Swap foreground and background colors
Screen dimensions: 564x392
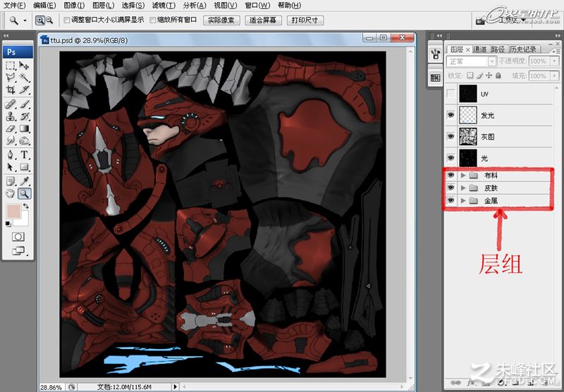coord(26,206)
